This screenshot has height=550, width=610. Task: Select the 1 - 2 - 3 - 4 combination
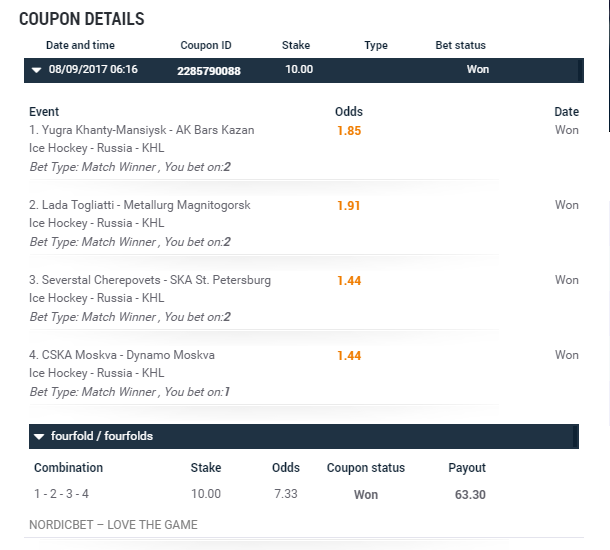click(x=62, y=494)
